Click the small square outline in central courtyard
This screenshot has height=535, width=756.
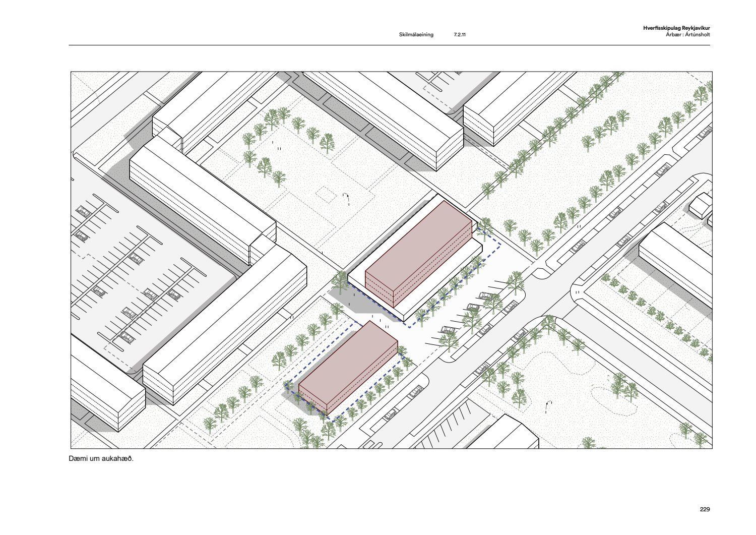(326, 194)
